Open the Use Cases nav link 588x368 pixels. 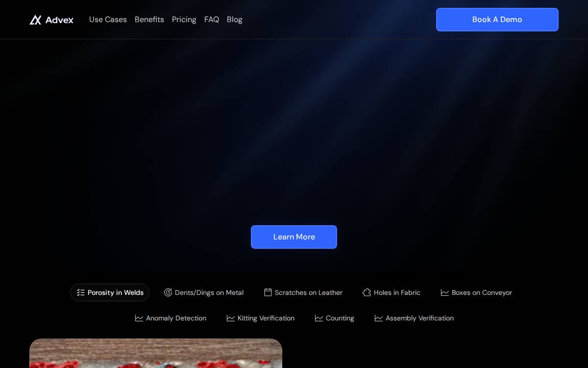108,20
